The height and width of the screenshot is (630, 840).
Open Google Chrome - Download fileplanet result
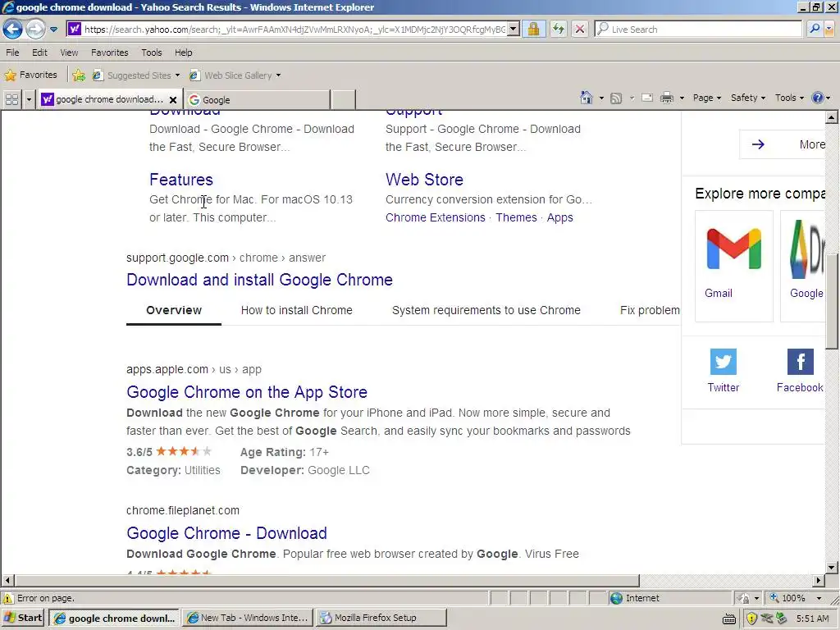tap(226, 533)
